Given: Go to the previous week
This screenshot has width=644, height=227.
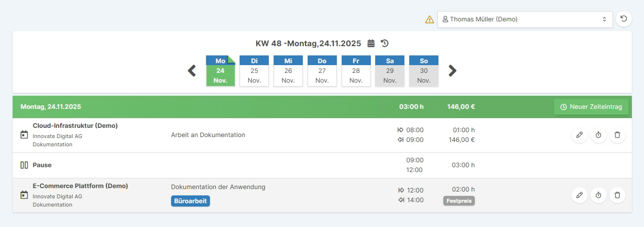Looking at the screenshot, I should [x=192, y=71].
